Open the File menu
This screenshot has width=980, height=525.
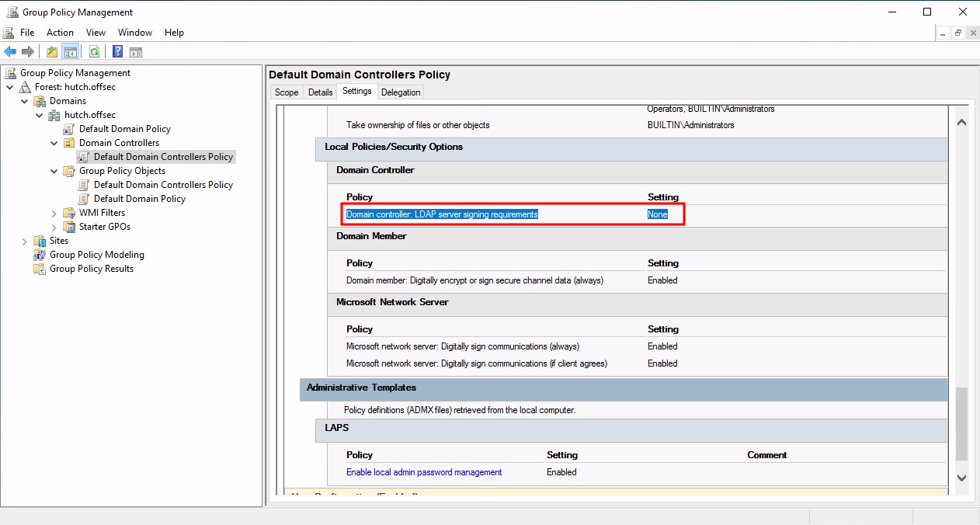(27, 33)
